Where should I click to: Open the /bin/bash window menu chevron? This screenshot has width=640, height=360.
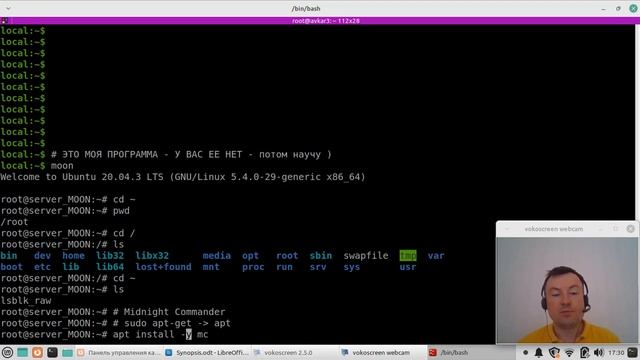click(x=8, y=8)
